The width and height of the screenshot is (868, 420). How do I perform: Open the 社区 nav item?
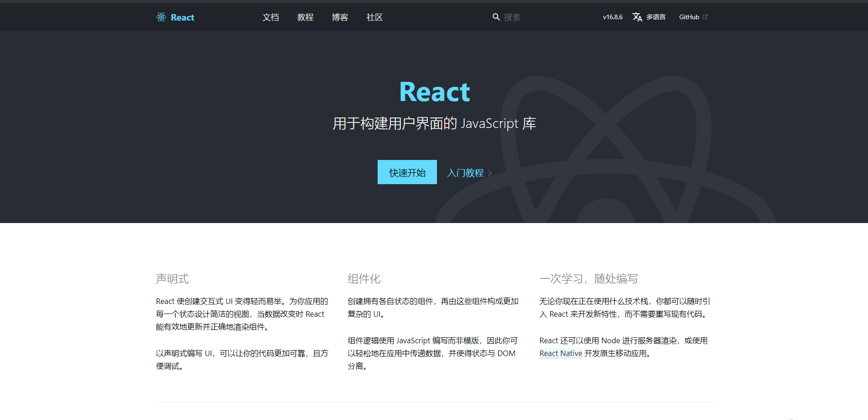tap(375, 17)
